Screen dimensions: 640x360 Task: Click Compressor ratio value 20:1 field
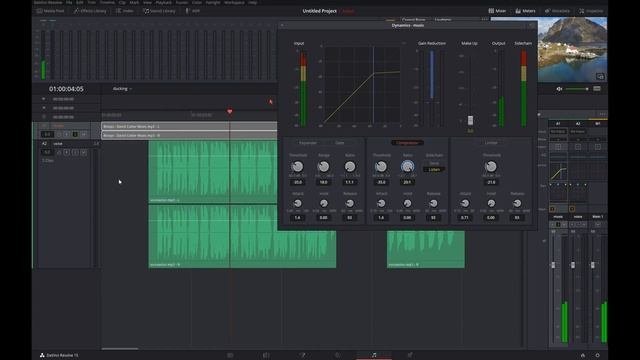407,182
